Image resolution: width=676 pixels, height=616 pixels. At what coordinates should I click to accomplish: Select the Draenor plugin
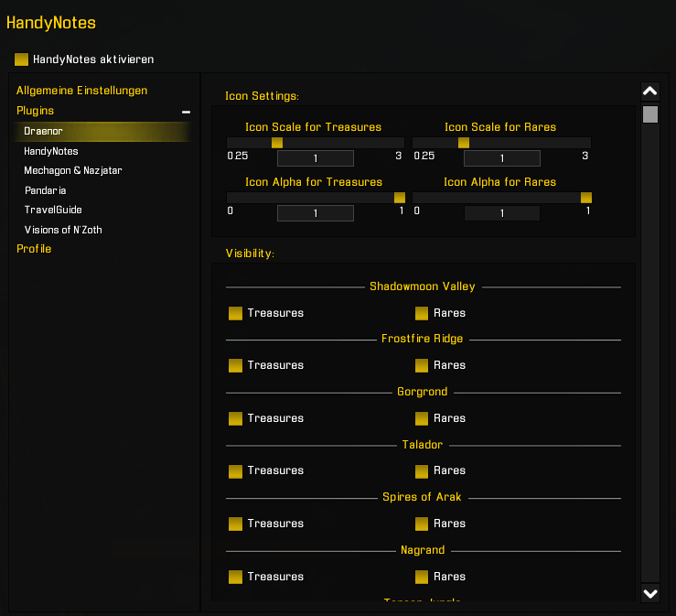click(43, 132)
